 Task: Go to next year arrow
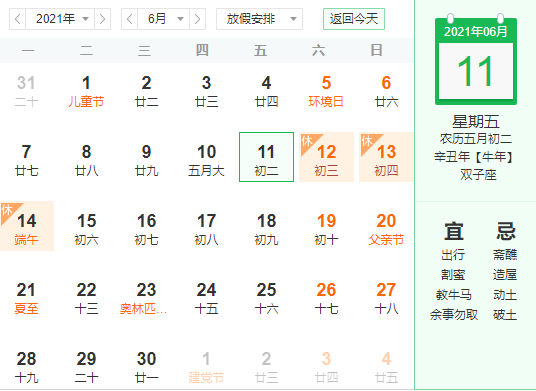click(x=102, y=19)
